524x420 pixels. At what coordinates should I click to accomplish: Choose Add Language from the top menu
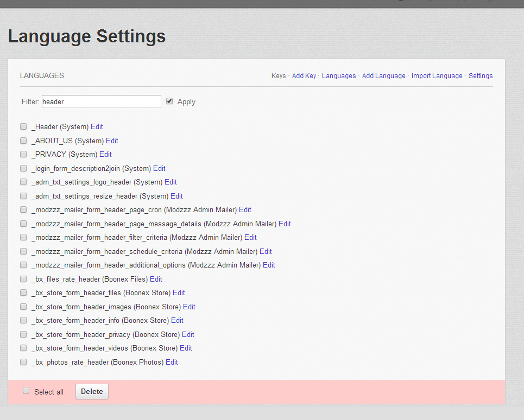coord(383,76)
